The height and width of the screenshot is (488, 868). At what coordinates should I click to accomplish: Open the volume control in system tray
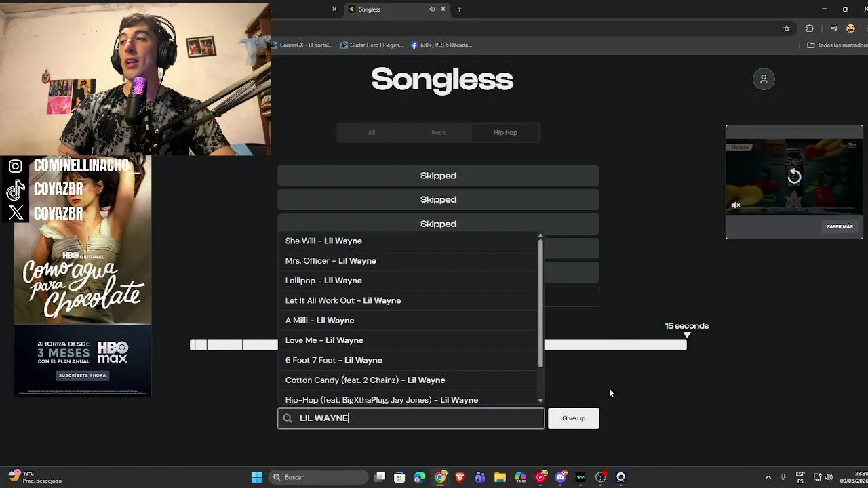pos(829,477)
